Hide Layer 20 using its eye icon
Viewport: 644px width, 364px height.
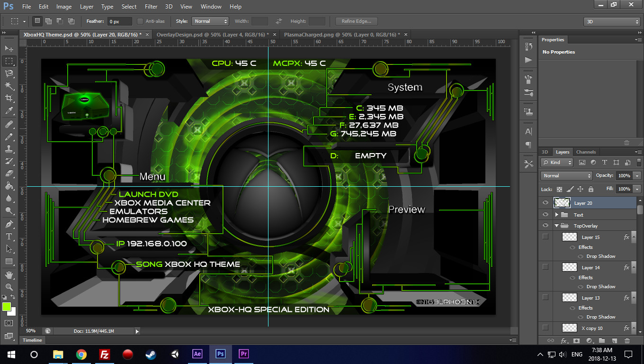click(x=546, y=203)
